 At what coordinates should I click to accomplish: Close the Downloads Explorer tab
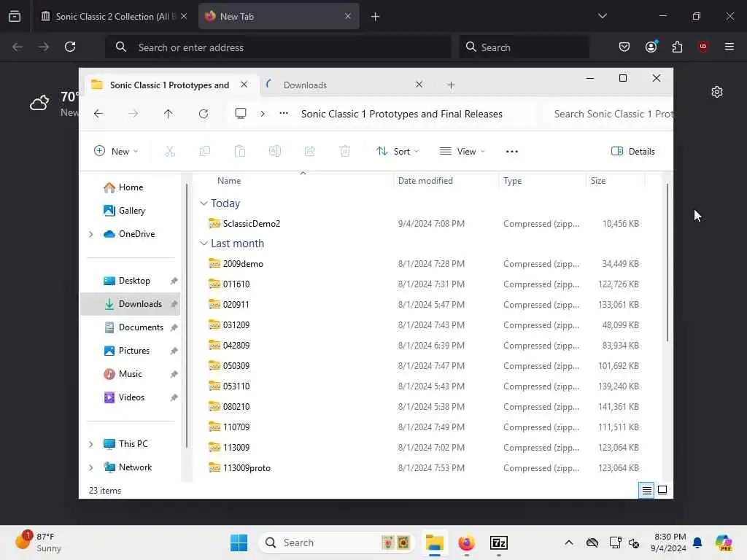point(419,85)
